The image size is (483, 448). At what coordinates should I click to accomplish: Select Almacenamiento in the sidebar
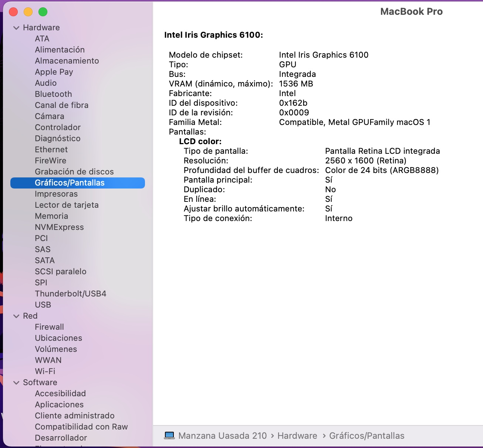pyautogui.click(x=67, y=61)
